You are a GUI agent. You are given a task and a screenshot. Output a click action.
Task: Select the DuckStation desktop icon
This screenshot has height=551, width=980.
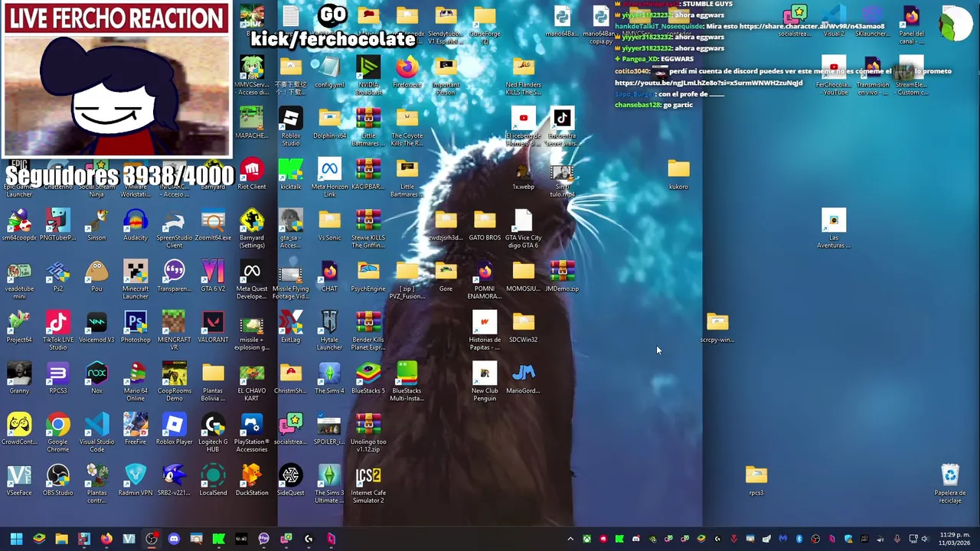252,481
